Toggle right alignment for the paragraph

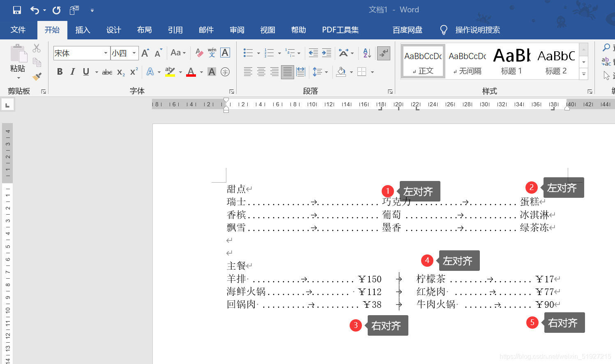click(274, 72)
